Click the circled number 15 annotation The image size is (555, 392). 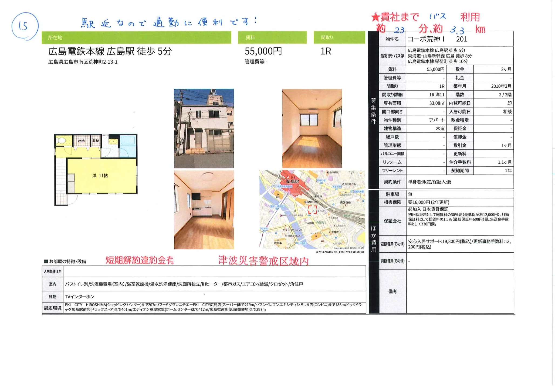tap(25, 26)
